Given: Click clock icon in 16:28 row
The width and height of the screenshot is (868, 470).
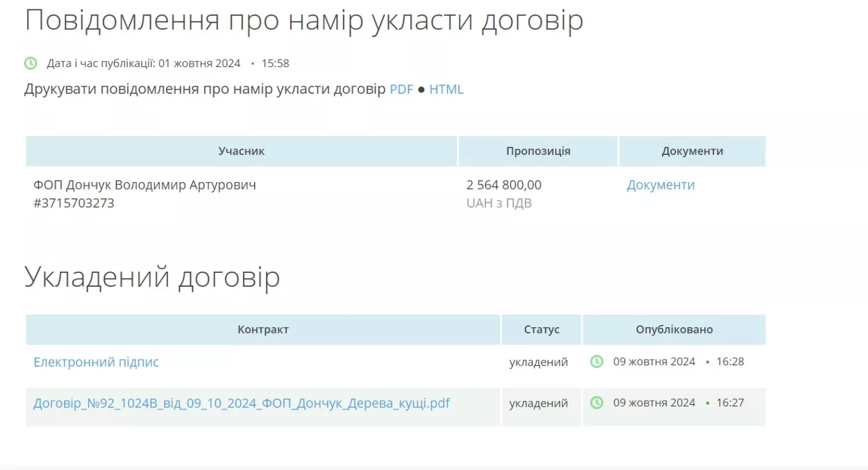Looking at the screenshot, I should [597, 361].
